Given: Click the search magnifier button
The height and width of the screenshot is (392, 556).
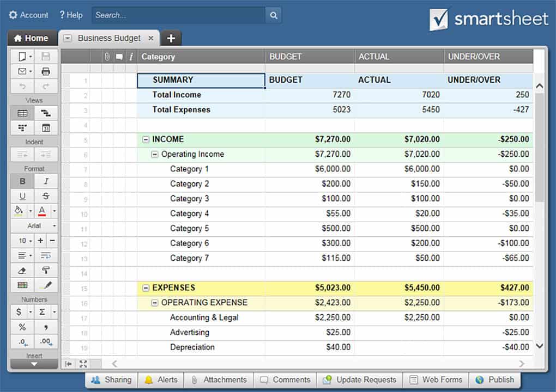Looking at the screenshot, I should (274, 15).
